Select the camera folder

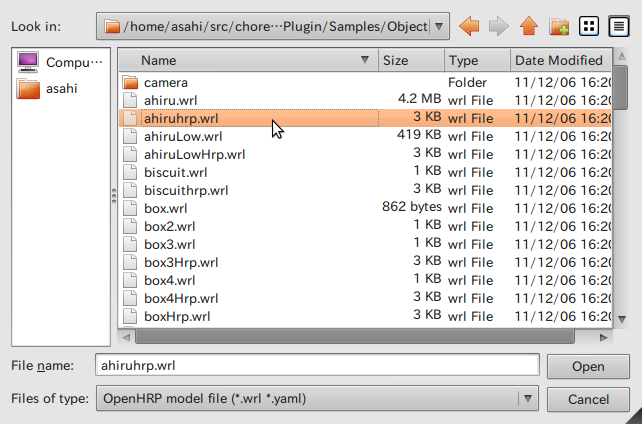click(165, 82)
